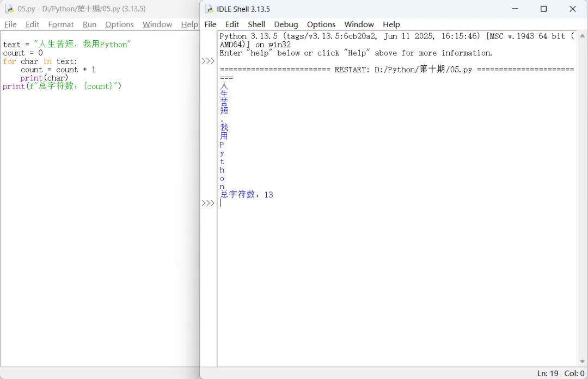Viewport: 588px width, 379px height.
Task: Open the Shell menu in IDLE Shell
Action: (x=256, y=24)
